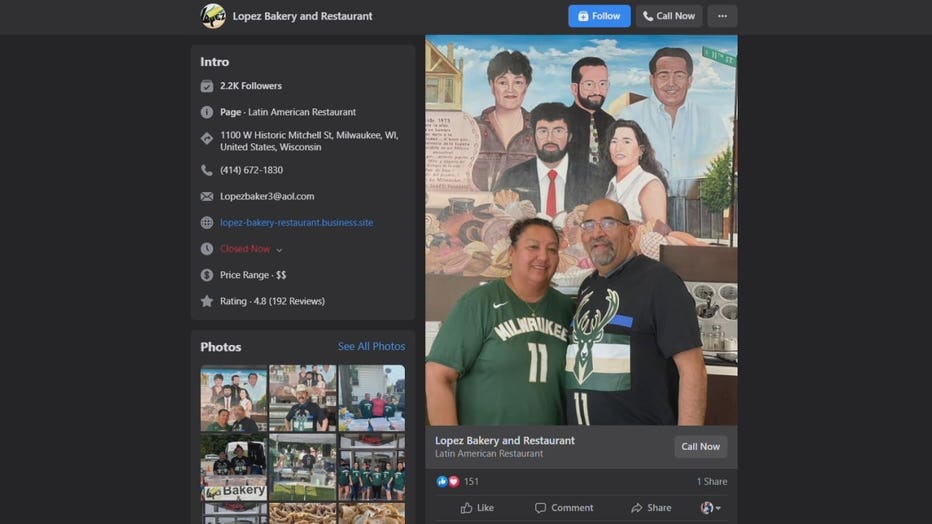Click the star rating icon
This screenshot has height=524, width=932.
click(206, 301)
